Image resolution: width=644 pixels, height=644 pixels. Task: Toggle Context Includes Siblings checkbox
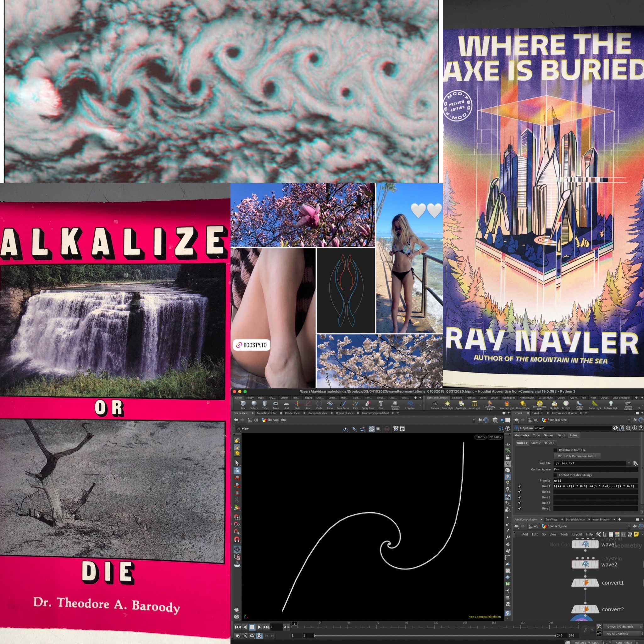pyautogui.click(x=555, y=475)
